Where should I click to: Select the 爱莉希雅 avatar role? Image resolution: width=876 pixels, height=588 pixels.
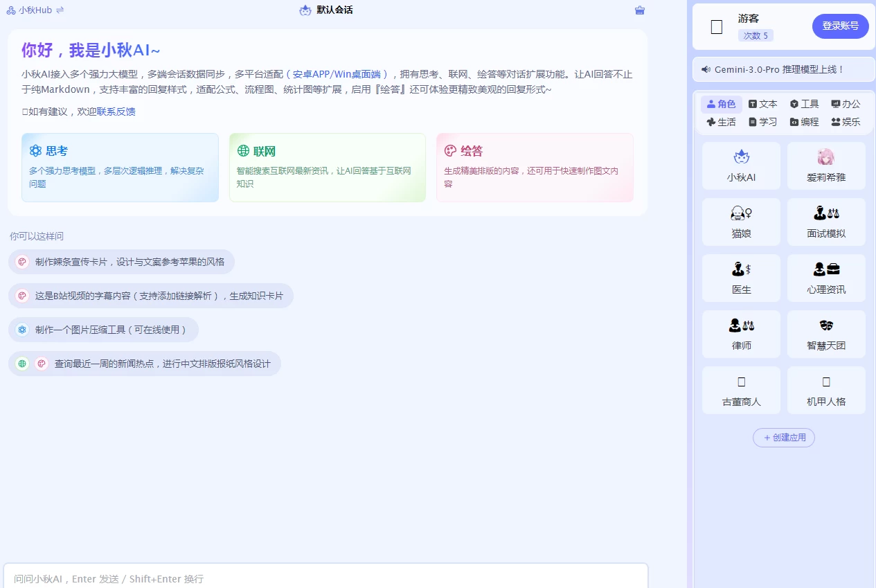pos(826,166)
